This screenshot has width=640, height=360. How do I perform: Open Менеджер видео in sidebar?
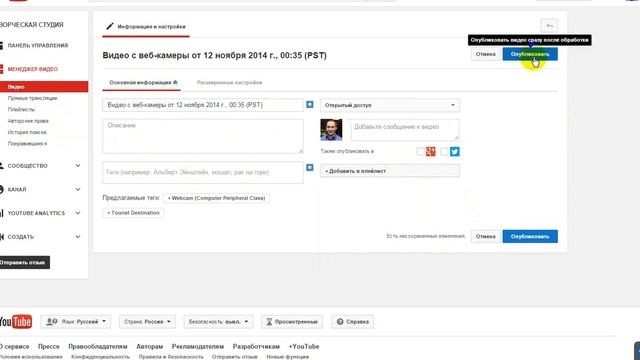coord(33,69)
